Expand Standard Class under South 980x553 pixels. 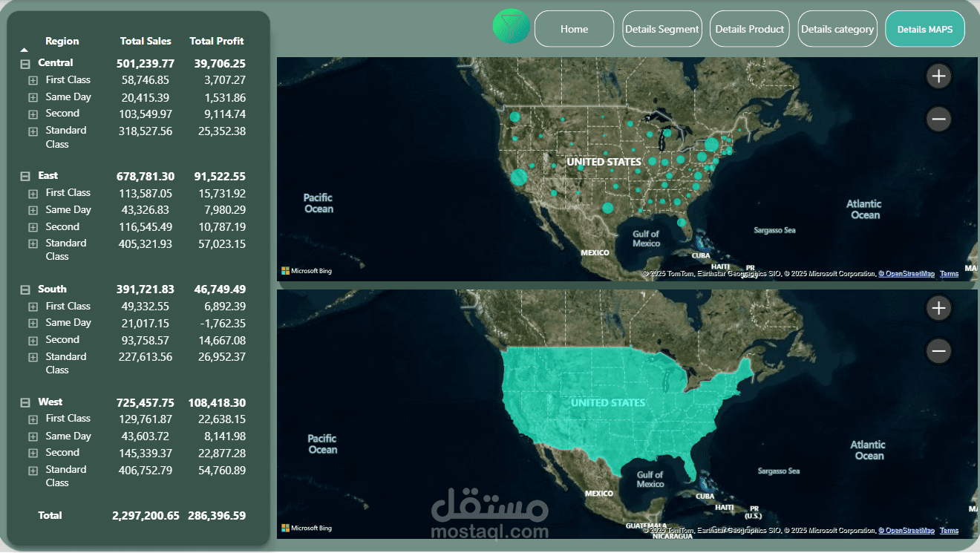pyautogui.click(x=33, y=357)
